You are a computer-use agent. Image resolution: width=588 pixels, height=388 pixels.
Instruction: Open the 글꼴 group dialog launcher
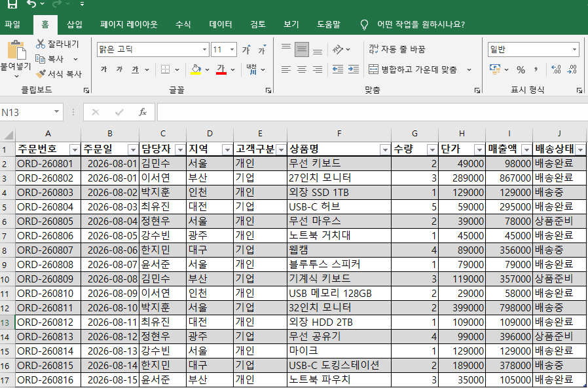point(268,90)
